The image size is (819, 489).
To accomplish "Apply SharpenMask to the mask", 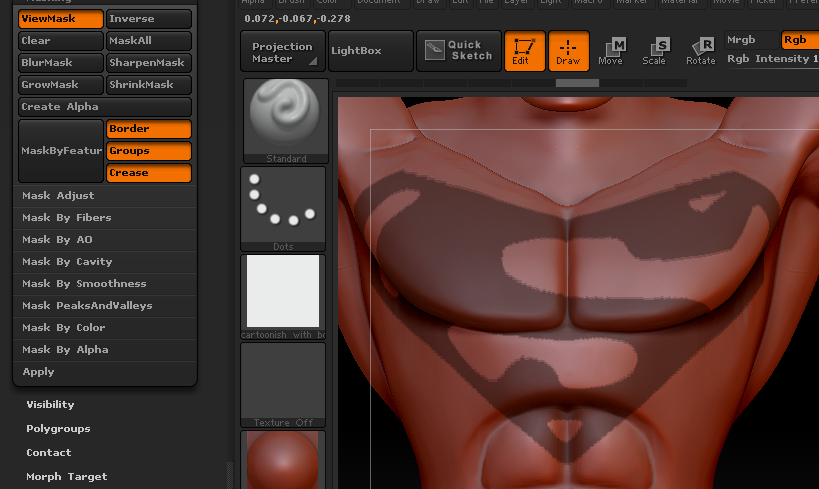I will coord(149,63).
